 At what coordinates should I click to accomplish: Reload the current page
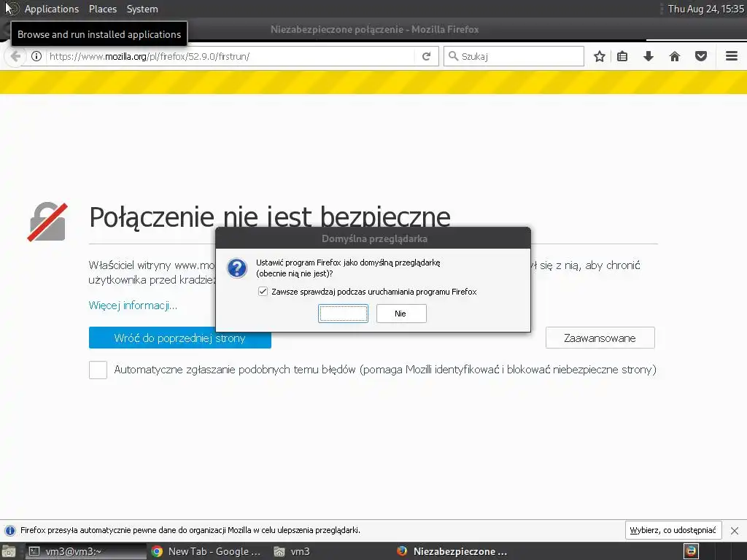click(x=426, y=56)
